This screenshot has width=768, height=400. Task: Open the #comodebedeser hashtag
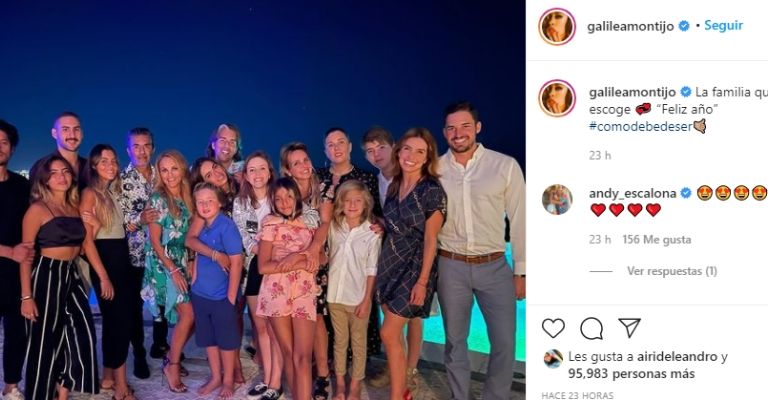[x=641, y=126]
